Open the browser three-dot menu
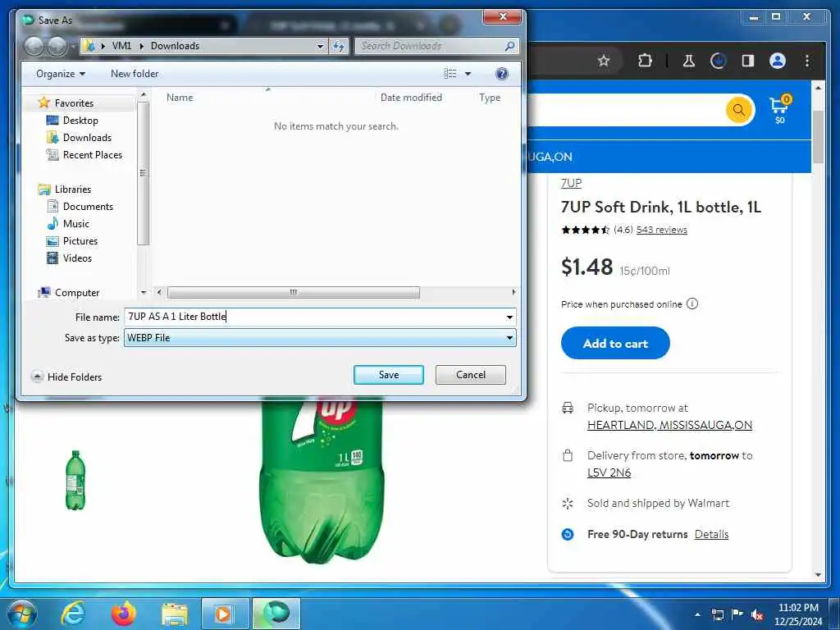 [807, 61]
